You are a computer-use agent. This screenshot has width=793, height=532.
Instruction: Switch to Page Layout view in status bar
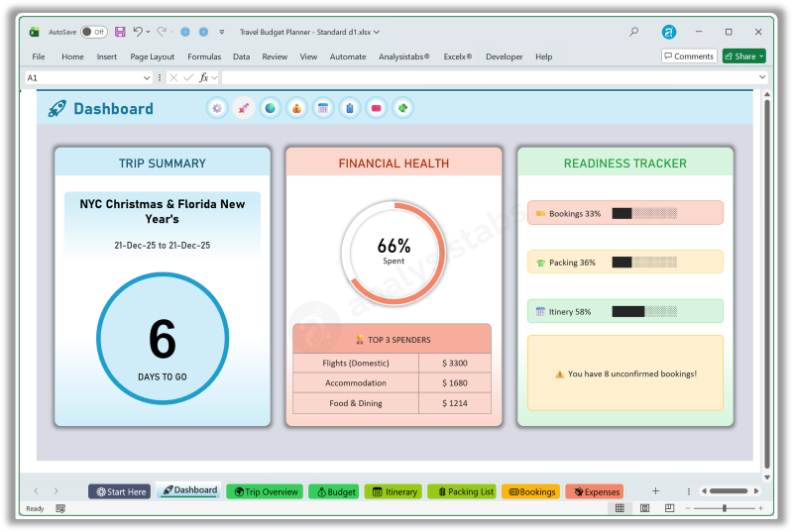coord(645,508)
